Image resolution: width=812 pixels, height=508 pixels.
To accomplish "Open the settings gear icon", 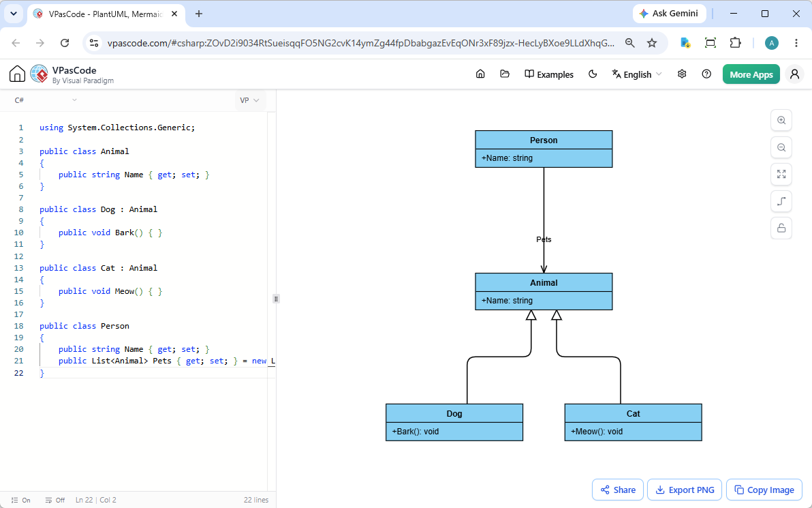I will coord(682,74).
